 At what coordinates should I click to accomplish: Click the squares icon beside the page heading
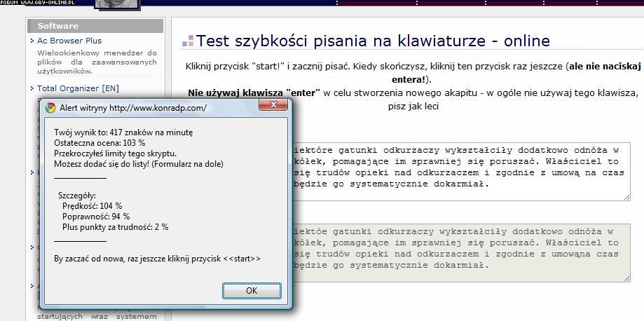[x=188, y=41]
